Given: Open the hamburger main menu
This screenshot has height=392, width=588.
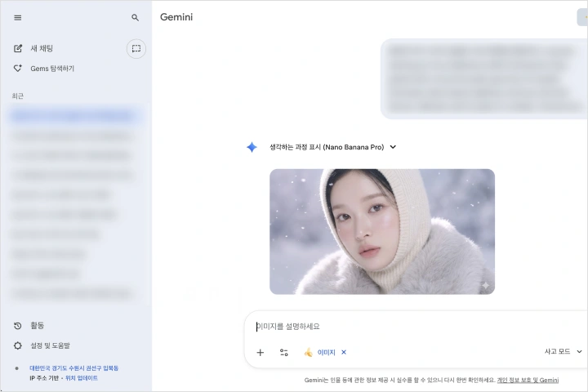Looking at the screenshot, I should click(18, 18).
